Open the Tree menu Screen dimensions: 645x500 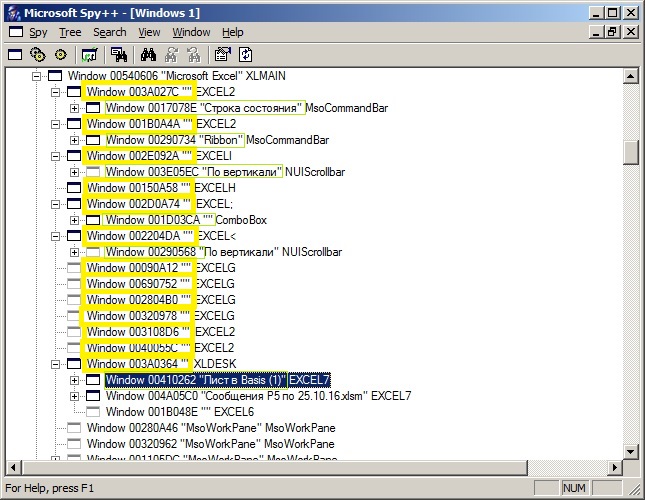tap(70, 32)
